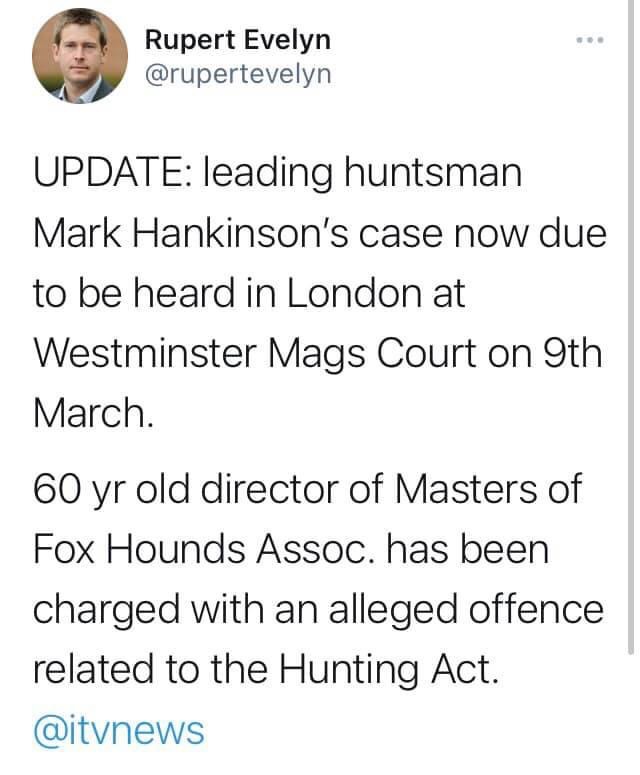Click the word March in first paragraph
This screenshot has height=775, width=640.
point(93,413)
